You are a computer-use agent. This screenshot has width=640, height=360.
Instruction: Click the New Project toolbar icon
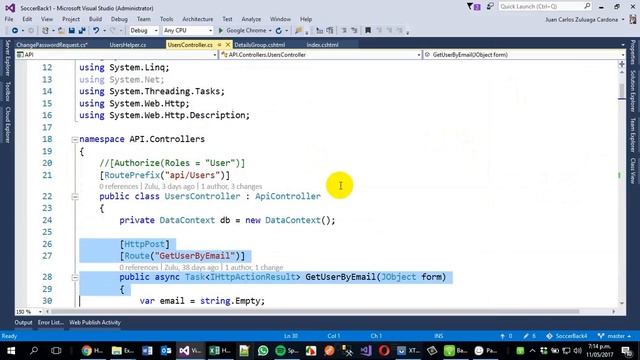pyautogui.click(x=45, y=31)
